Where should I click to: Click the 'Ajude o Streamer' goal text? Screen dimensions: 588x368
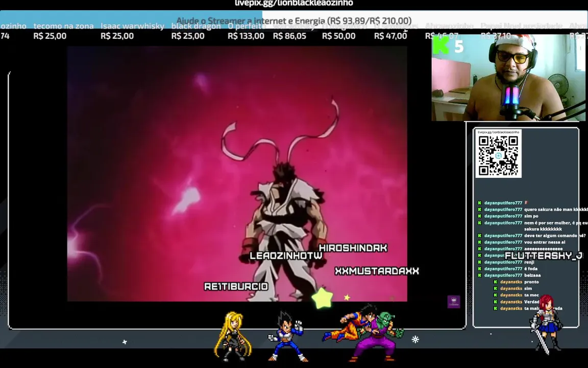pos(293,20)
